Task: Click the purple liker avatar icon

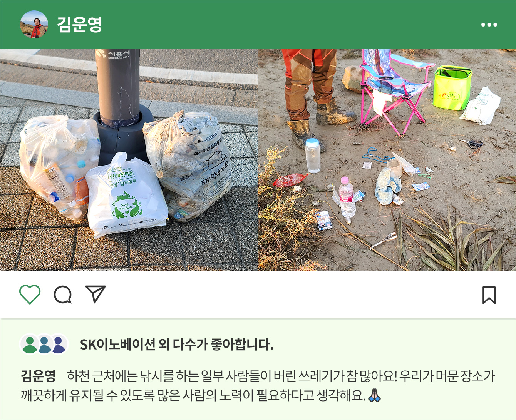Action: [x=59, y=344]
